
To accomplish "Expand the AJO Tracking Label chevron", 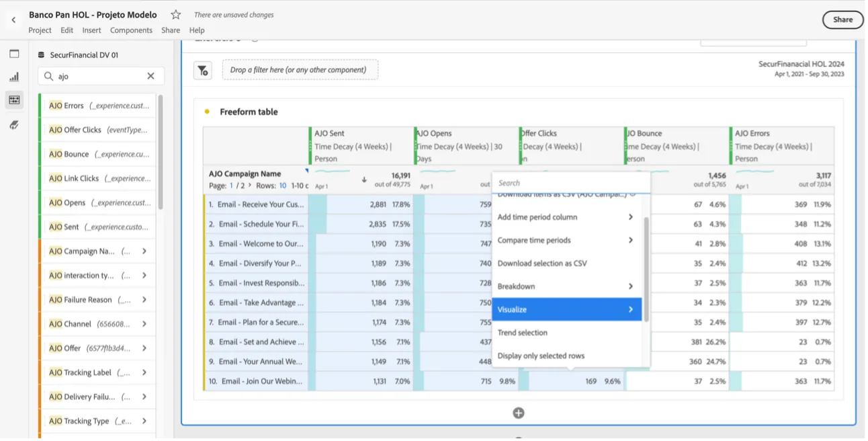I will [144, 372].
